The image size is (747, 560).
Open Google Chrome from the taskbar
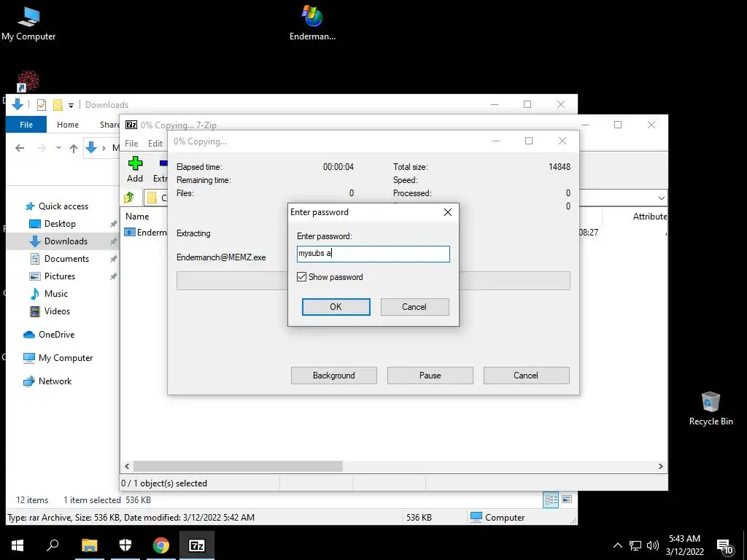point(161,545)
